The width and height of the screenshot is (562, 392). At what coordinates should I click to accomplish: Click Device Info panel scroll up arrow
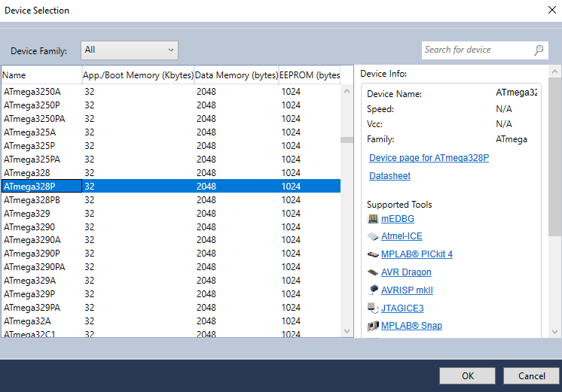(554, 71)
